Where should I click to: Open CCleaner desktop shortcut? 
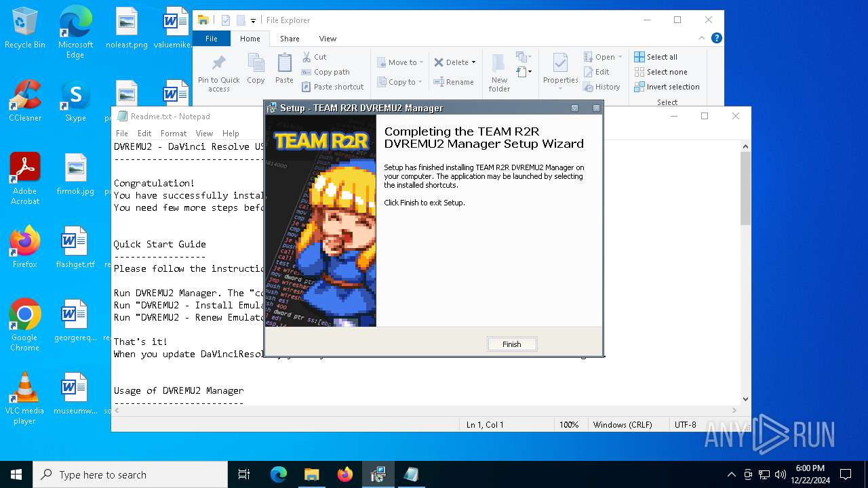(25, 102)
